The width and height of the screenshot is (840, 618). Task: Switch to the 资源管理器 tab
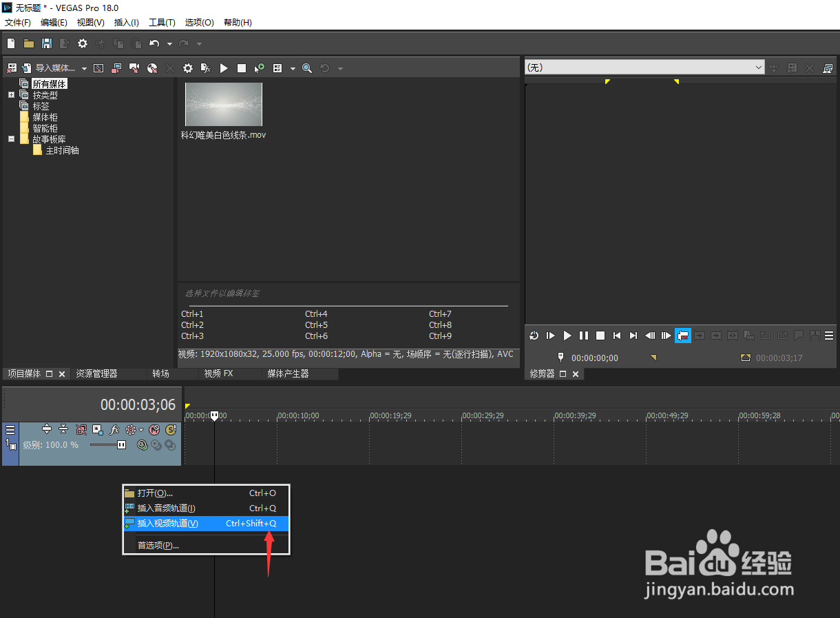click(x=96, y=373)
